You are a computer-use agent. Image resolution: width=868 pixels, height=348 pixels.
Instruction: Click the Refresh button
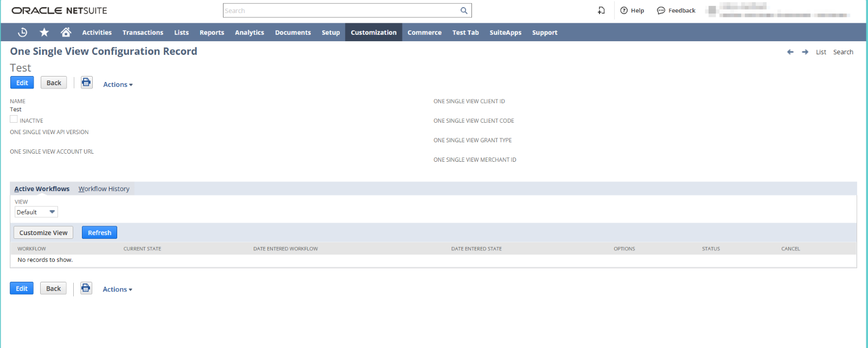(x=99, y=232)
